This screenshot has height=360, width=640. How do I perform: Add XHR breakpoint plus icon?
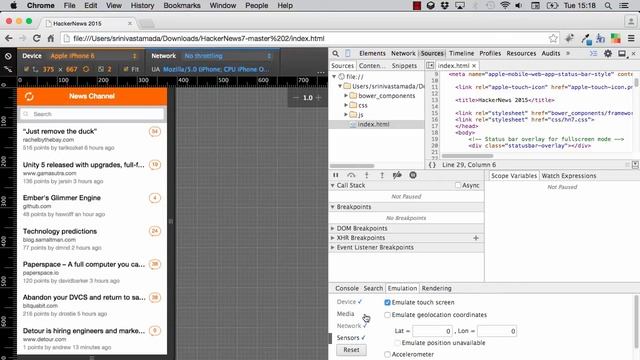coord(476,238)
